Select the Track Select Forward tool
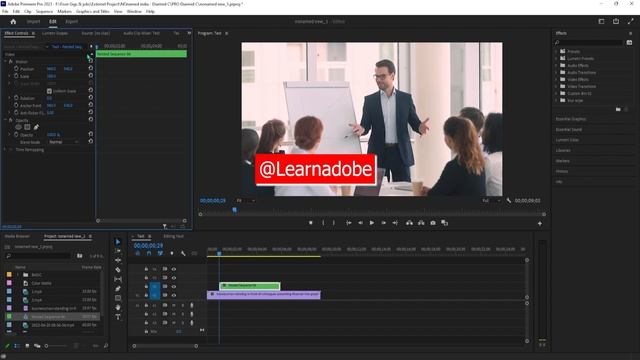640x360 pixels. [x=118, y=251]
